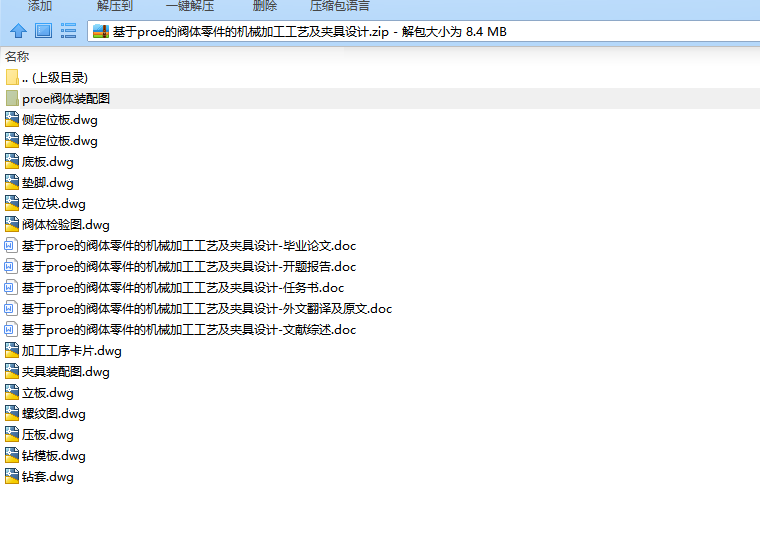The width and height of the screenshot is (760, 556).
Task: Click the 名称 column header
Action: point(17,57)
